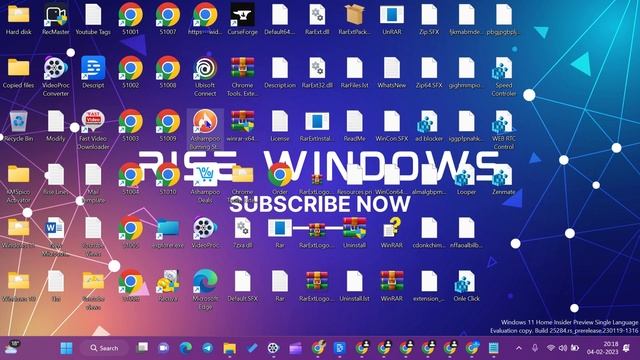Viewport: 640px width, 360px height.
Task: Select the Chrome shortcut labeled 51010
Action: [168, 179]
